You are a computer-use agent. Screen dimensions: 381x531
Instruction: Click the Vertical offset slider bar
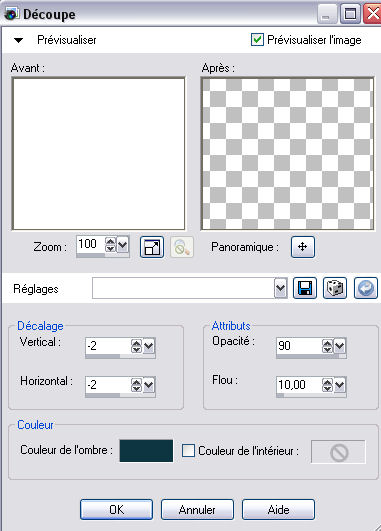pyautogui.click(x=120, y=357)
